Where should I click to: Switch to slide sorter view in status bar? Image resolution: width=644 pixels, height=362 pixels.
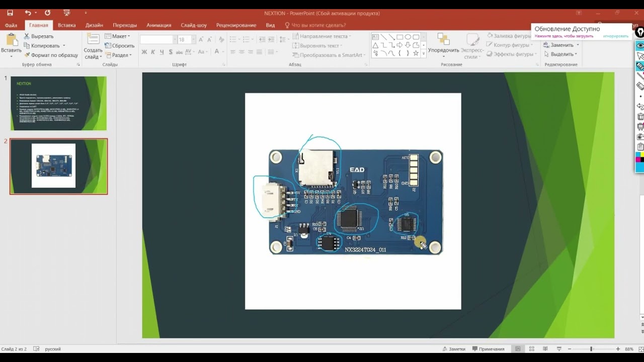531,349
